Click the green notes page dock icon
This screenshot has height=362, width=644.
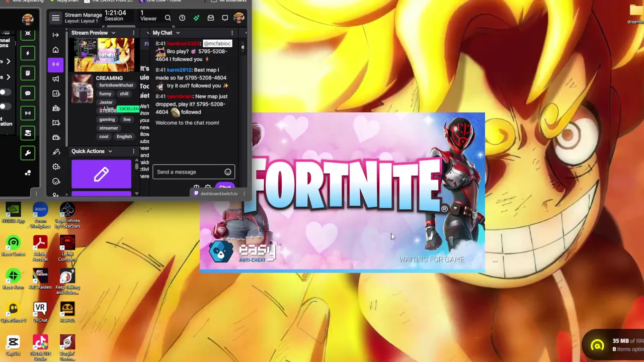pyautogui.click(x=28, y=73)
